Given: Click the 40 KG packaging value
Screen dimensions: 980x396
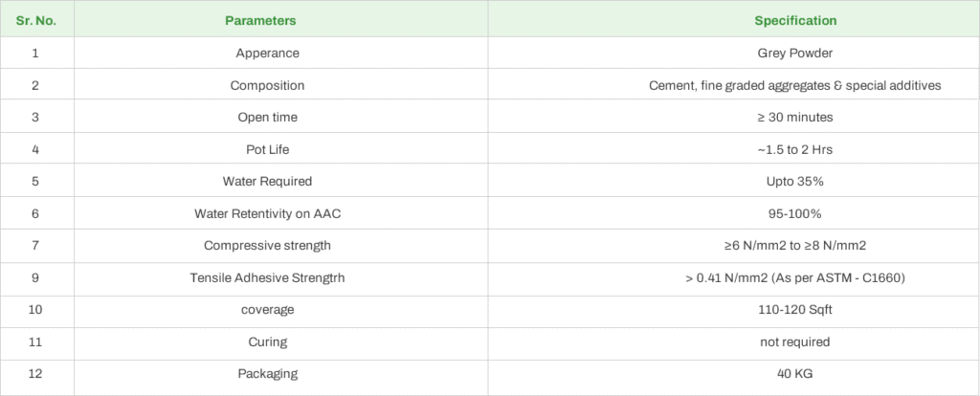Looking at the screenshot, I should (x=794, y=374).
